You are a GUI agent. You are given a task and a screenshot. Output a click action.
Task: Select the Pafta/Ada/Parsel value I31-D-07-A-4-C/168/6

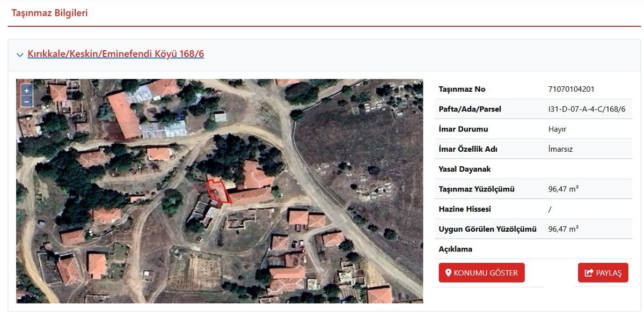click(587, 109)
